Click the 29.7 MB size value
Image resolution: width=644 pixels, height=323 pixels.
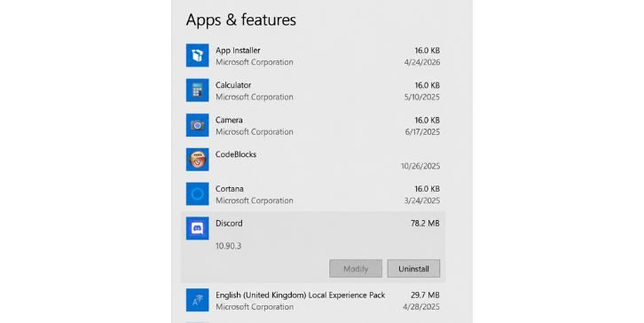(425, 295)
